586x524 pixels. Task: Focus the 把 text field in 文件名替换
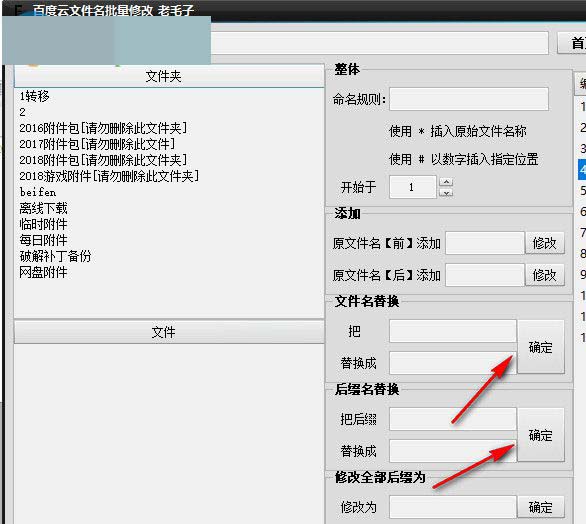pos(453,331)
